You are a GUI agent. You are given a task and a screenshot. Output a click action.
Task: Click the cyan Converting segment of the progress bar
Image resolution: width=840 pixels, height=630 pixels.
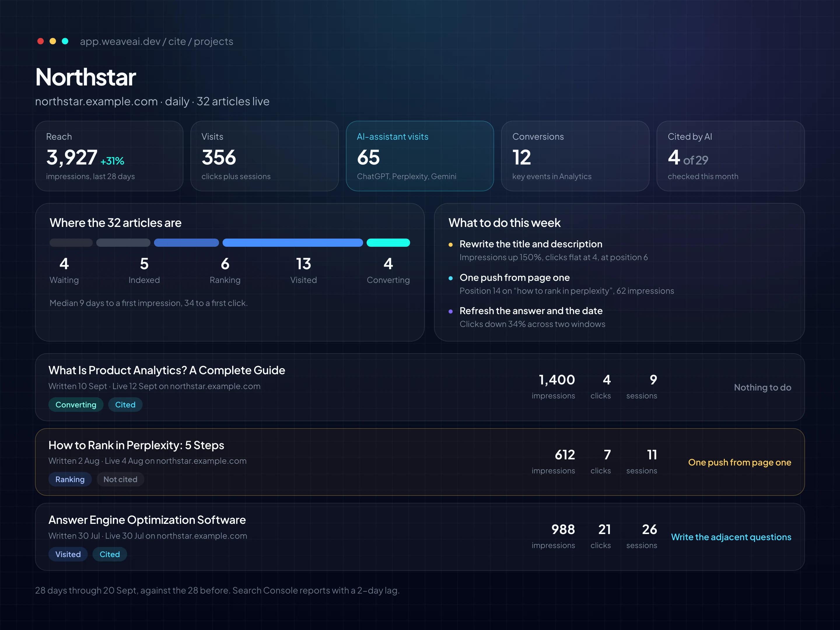click(388, 243)
